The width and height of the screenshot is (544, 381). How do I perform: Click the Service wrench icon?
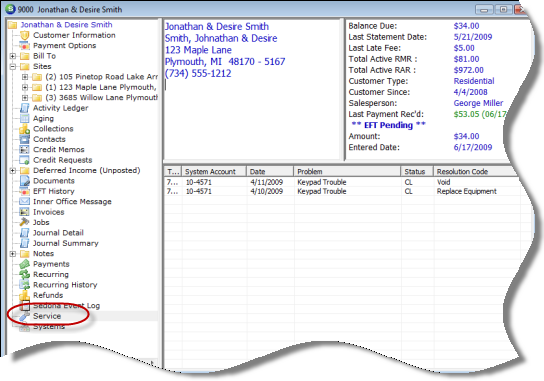pyautogui.click(x=24, y=316)
